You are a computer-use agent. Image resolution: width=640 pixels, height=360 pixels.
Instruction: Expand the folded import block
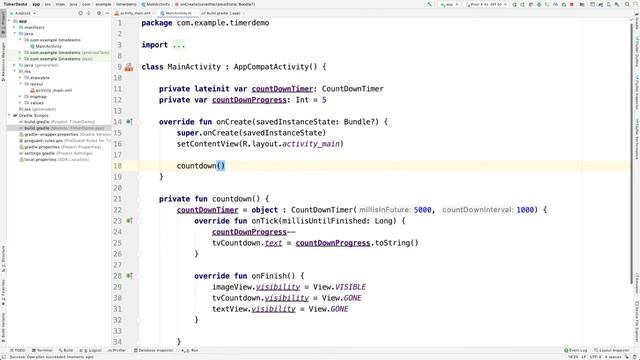[x=179, y=45]
